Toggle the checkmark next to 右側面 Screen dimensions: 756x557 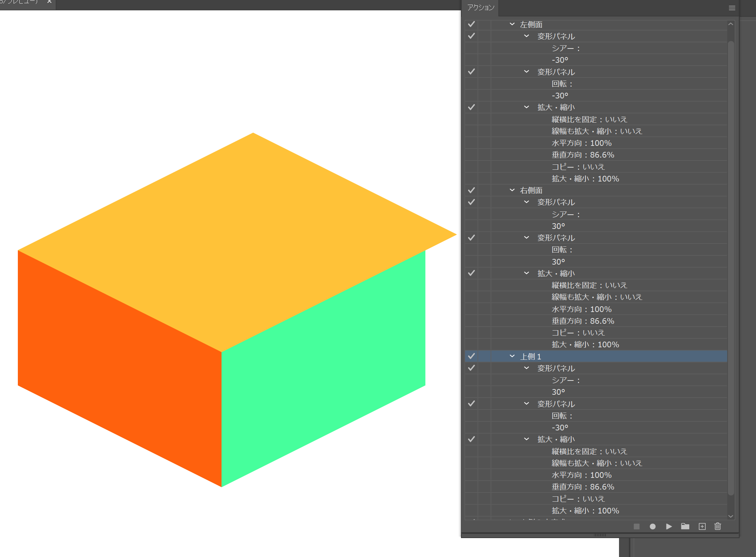coord(471,190)
